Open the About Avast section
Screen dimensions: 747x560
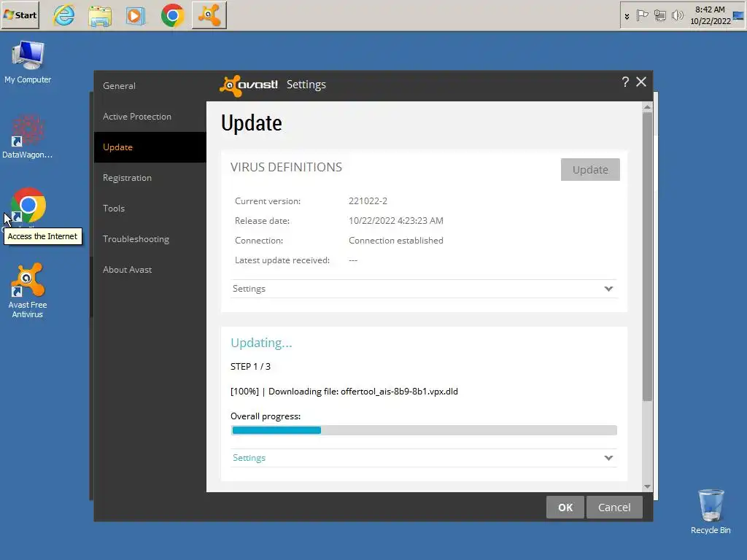coord(150,270)
